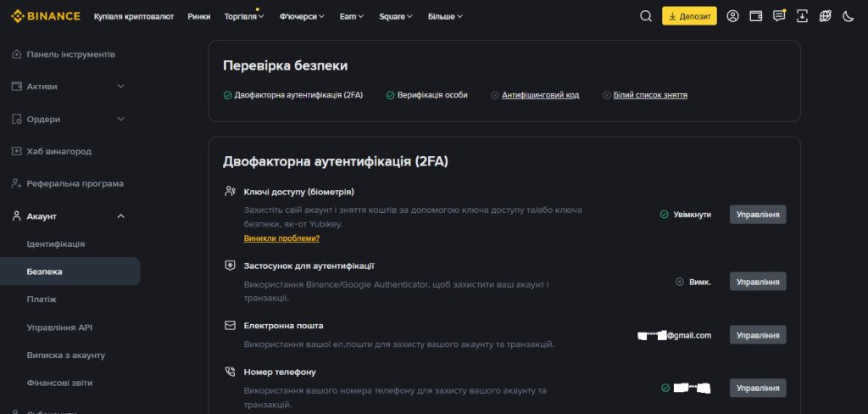This screenshot has height=414, width=868.
Task: Click the Binance logo
Action: [46, 16]
